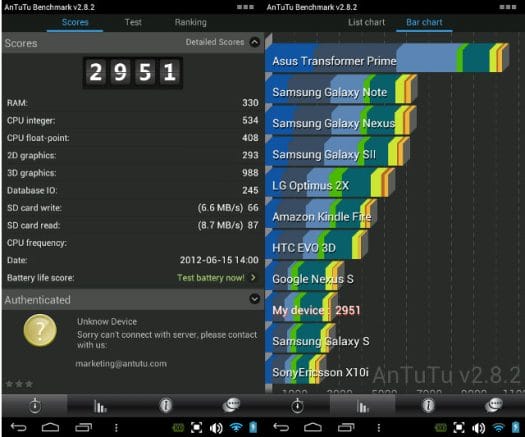Tap marketing@antutu.com email address
The width and height of the screenshot is (525, 437).
(x=121, y=364)
